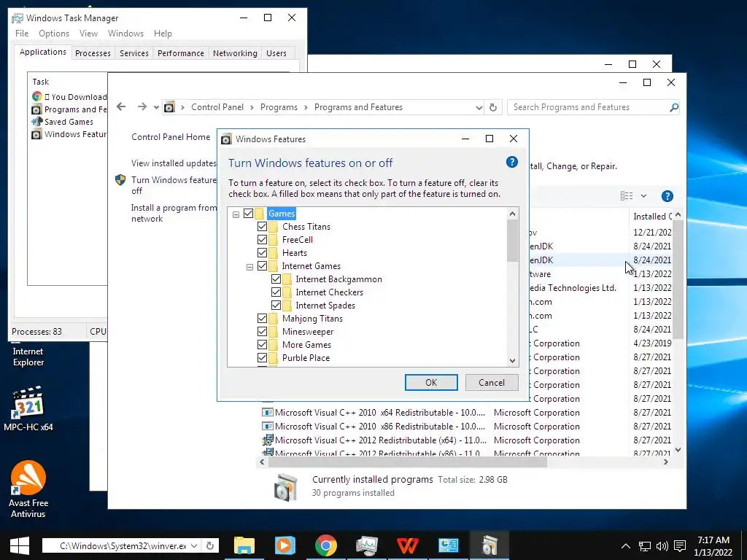The height and width of the screenshot is (560, 747).
Task: Expand breadcrumb chevron after Control Panel
Action: click(x=252, y=108)
